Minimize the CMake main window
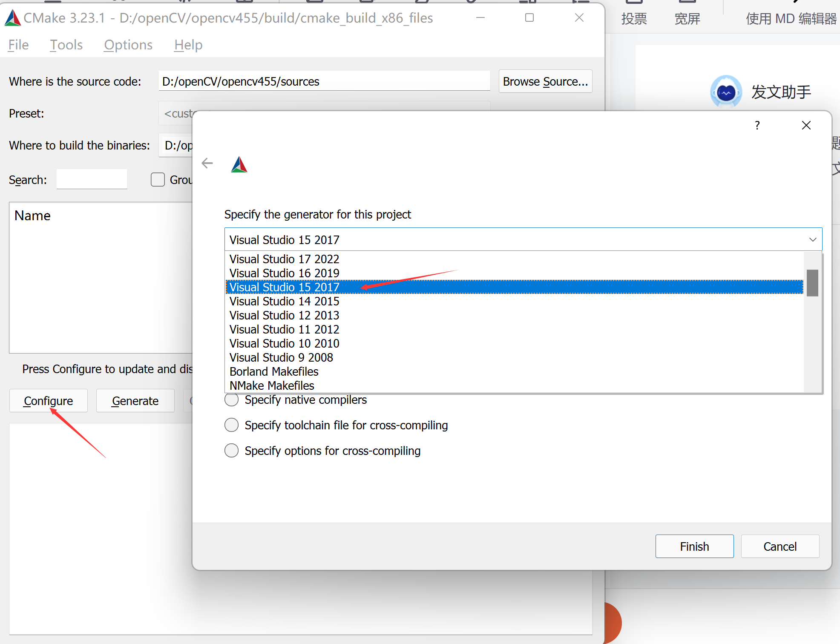The width and height of the screenshot is (840, 644). click(480, 18)
